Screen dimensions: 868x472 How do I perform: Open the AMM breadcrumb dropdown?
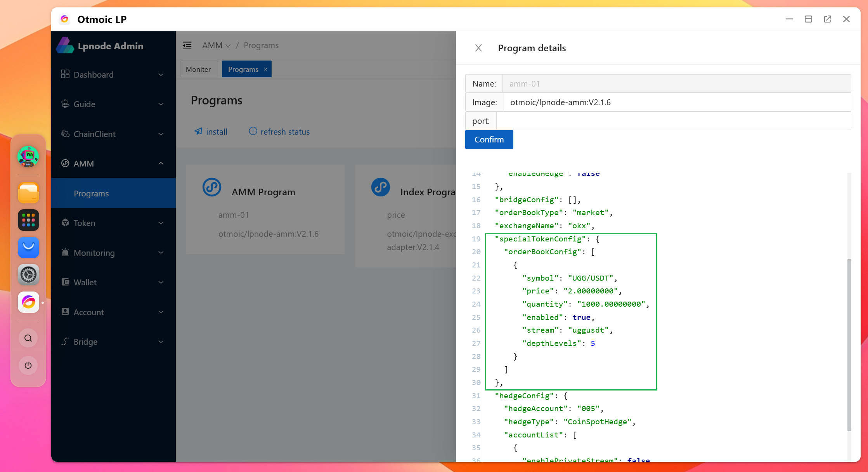(x=229, y=45)
